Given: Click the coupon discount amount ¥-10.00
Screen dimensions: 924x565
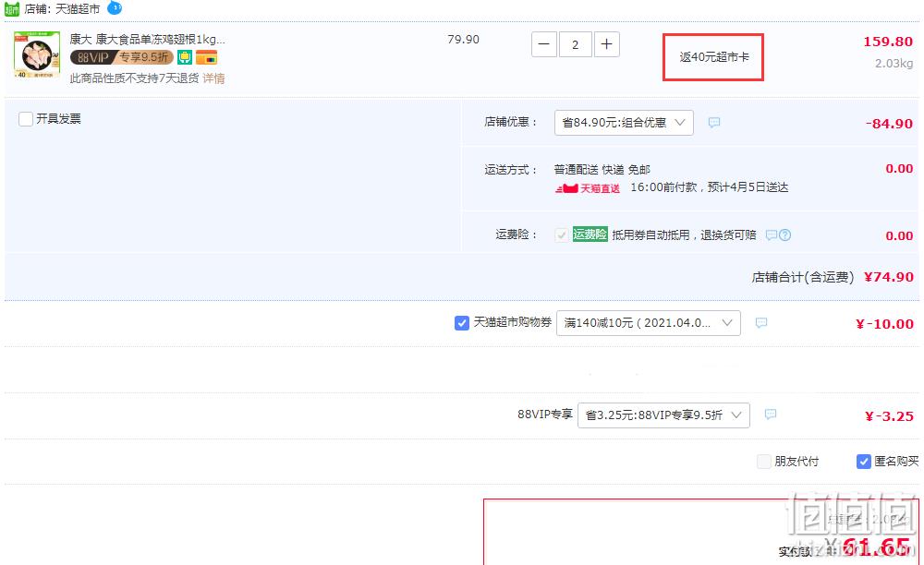Looking at the screenshot, I should pos(884,324).
